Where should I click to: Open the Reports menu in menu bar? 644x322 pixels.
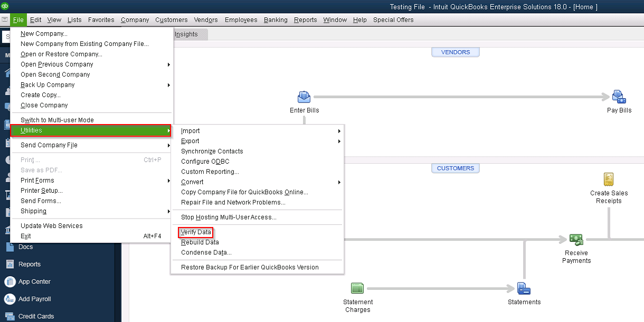point(305,20)
